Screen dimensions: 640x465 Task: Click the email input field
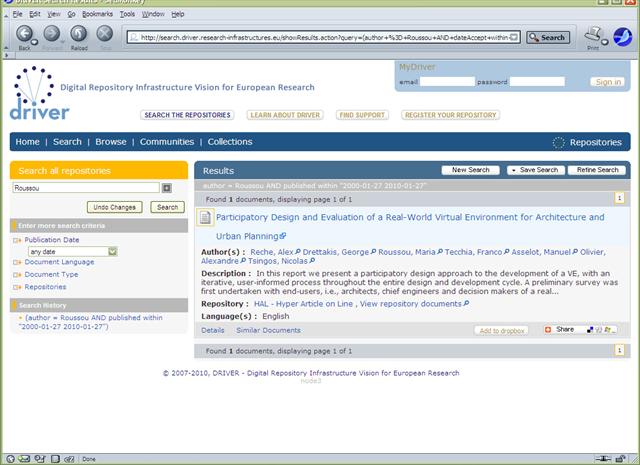(447, 82)
